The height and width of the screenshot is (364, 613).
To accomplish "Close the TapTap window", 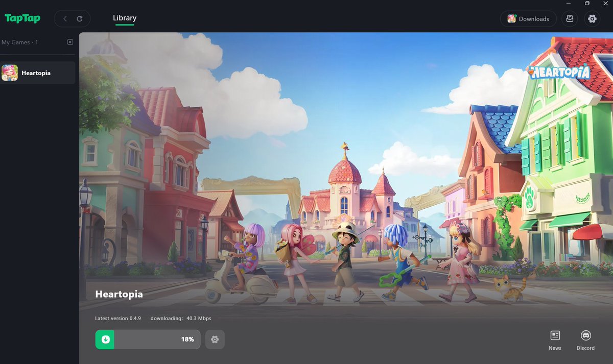I will (606, 4).
